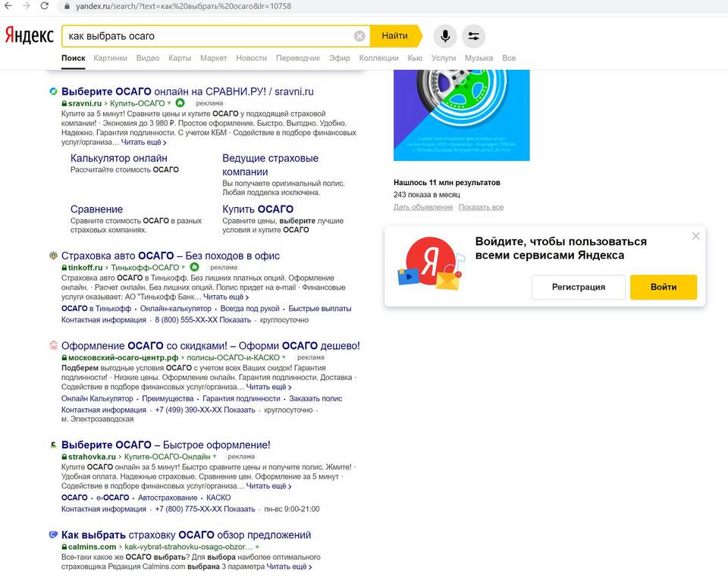The image size is (728, 578).
Task: Open the Кью tab
Action: coord(415,58)
